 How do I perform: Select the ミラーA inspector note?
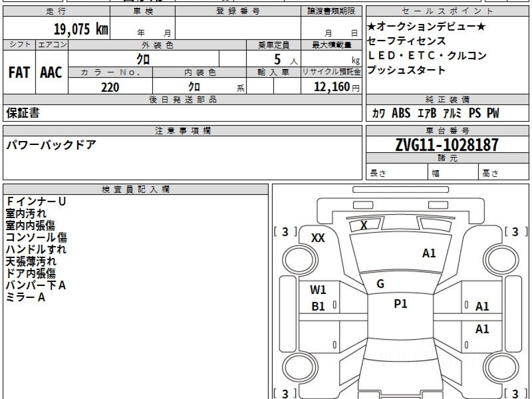[25, 297]
